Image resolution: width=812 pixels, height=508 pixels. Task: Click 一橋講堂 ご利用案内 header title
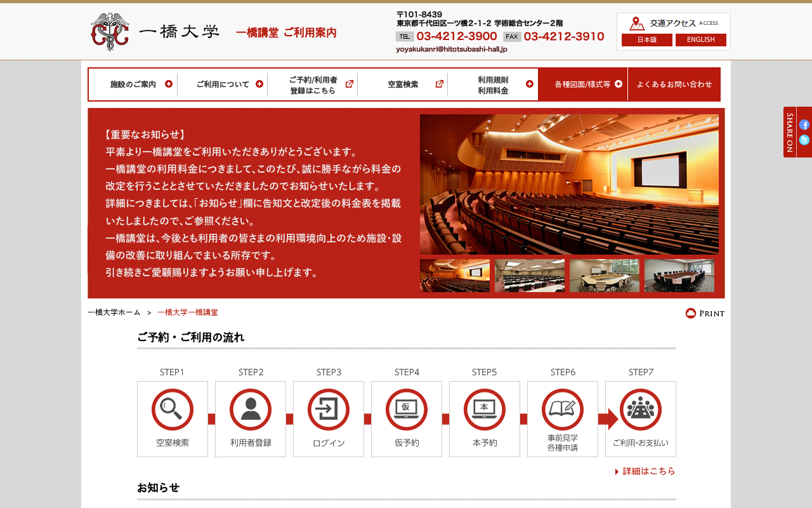tap(286, 33)
